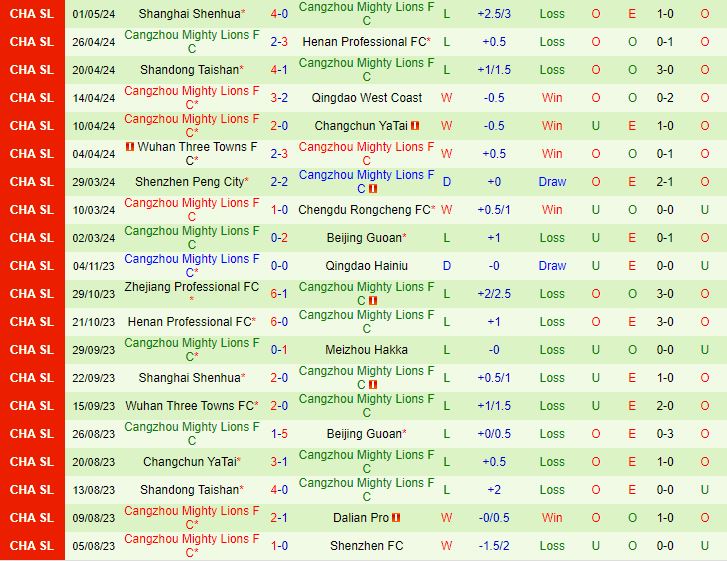The image size is (727, 561).
Task: Open Meizhou Hakka team link
Action: 366,350
